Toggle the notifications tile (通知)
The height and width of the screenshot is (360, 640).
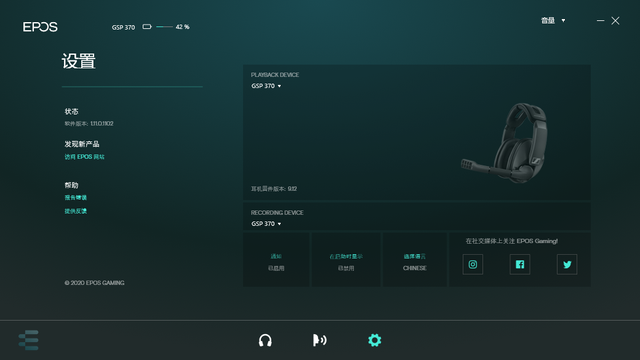tap(276, 260)
